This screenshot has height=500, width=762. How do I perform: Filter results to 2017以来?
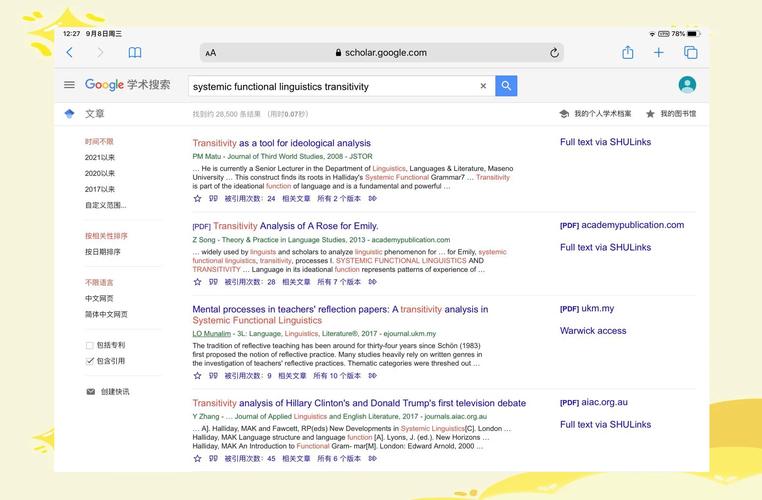pos(100,190)
